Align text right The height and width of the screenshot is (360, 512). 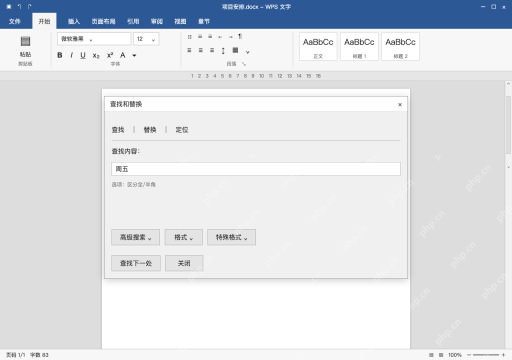212,50
